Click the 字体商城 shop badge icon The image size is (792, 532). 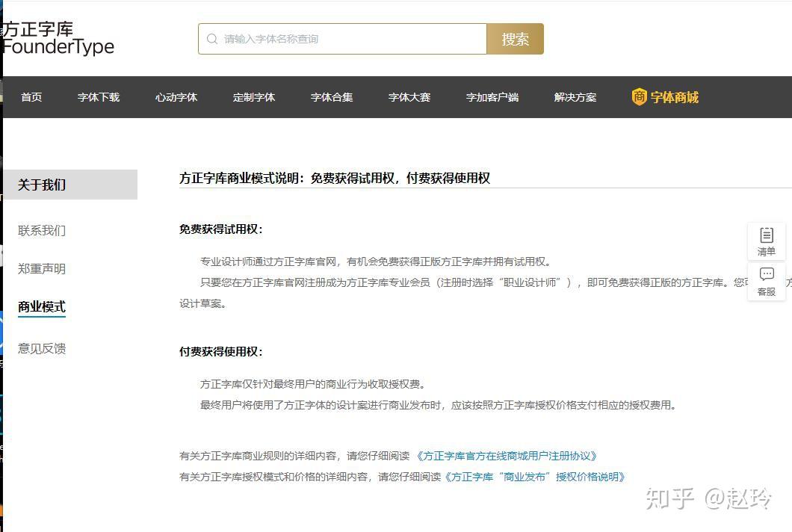[x=639, y=96]
